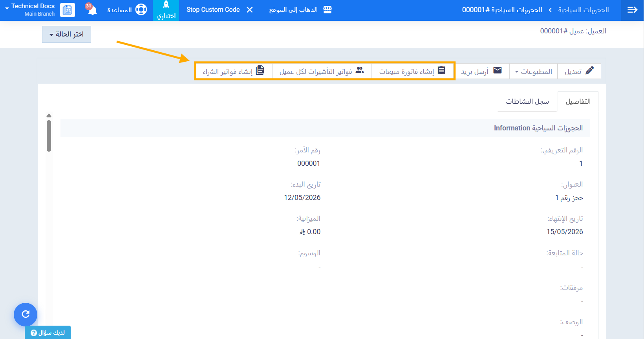The width and height of the screenshot is (644, 339).
Task: Open the اختر الحالة status dropdown
Action: (x=66, y=34)
